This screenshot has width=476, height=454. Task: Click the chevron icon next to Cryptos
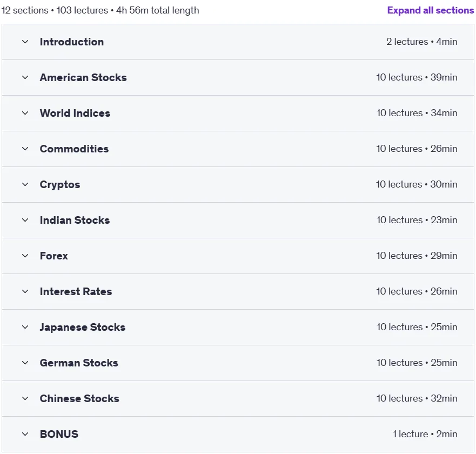[25, 184]
